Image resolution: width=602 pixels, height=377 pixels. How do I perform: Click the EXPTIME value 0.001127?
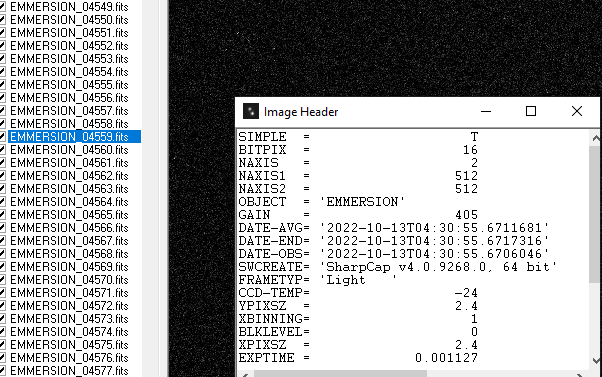pos(447,358)
